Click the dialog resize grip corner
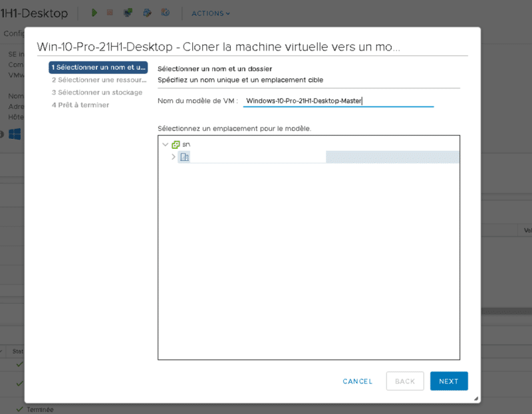Viewport: 532px width, 414px height. click(476, 399)
